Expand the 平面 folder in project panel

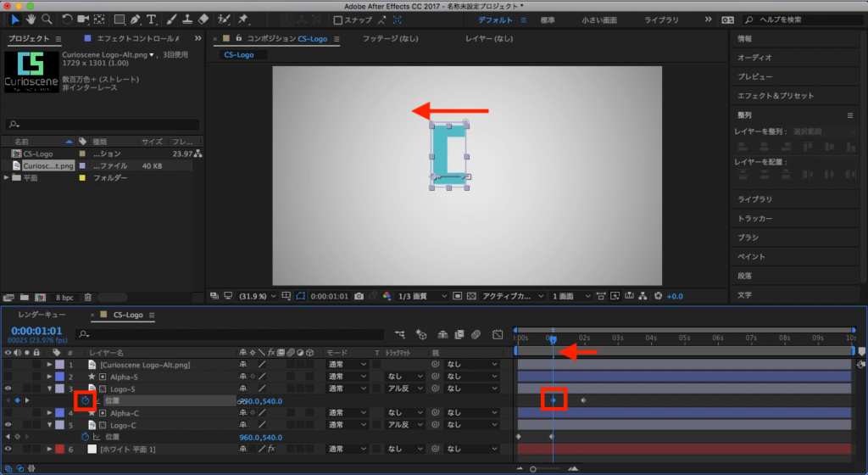click(x=7, y=178)
